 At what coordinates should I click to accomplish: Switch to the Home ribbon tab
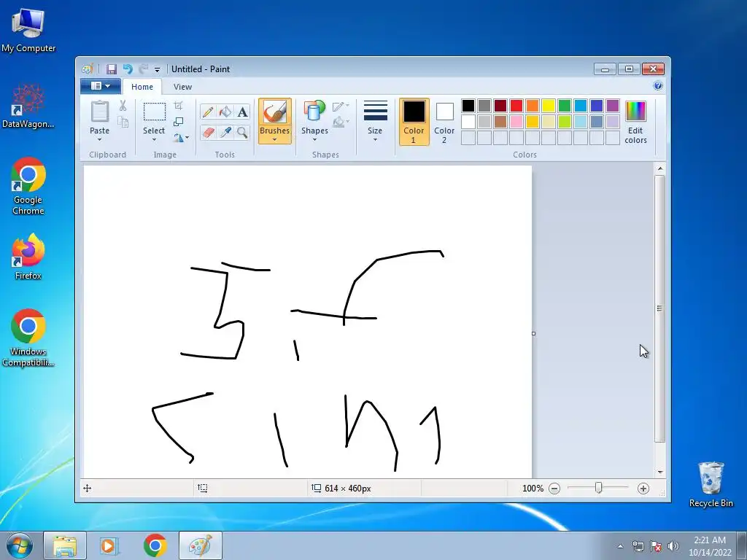(x=142, y=87)
